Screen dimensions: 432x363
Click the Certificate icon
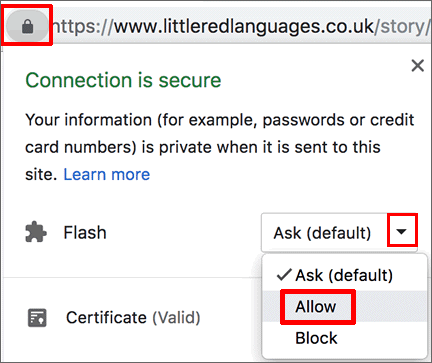(x=37, y=318)
